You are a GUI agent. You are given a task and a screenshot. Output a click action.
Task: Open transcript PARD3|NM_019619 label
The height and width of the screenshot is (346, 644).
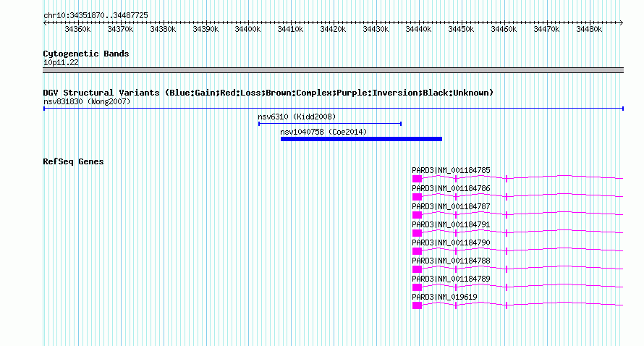coord(444,297)
